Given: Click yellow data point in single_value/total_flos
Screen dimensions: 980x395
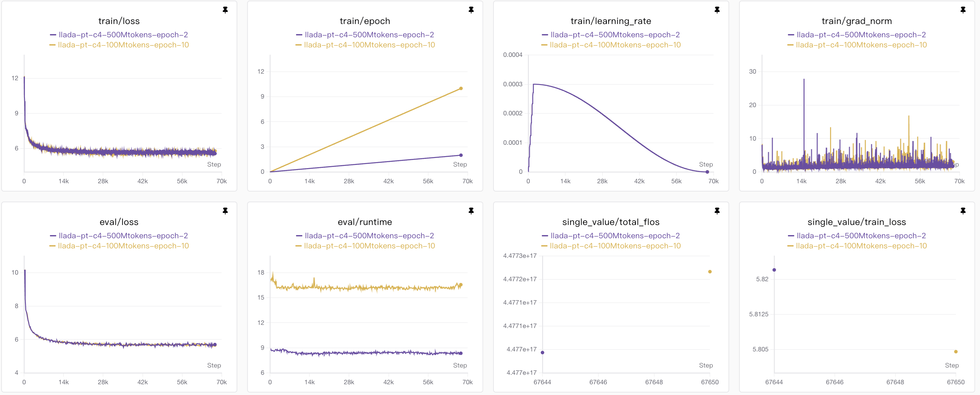Looking at the screenshot, I should [x=710, y=272].
